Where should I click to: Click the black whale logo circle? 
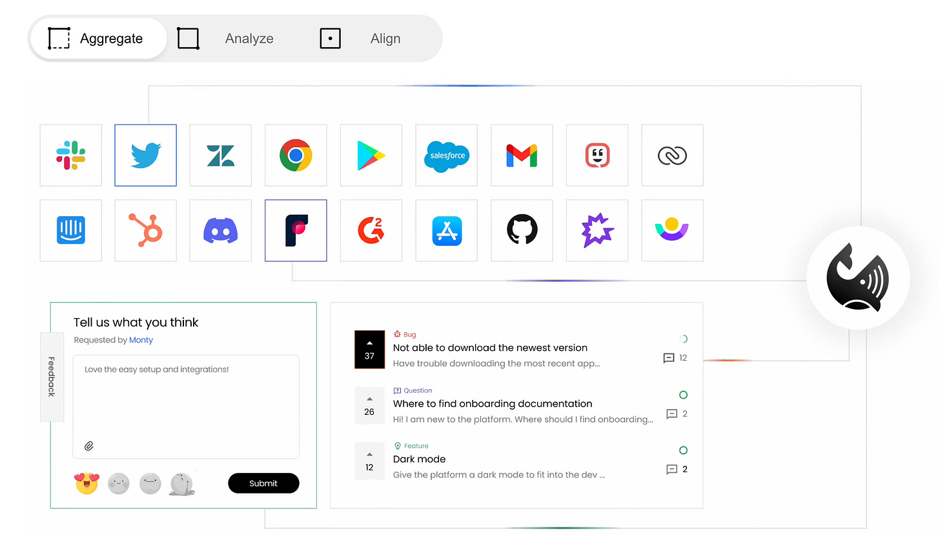click(858, 278)
